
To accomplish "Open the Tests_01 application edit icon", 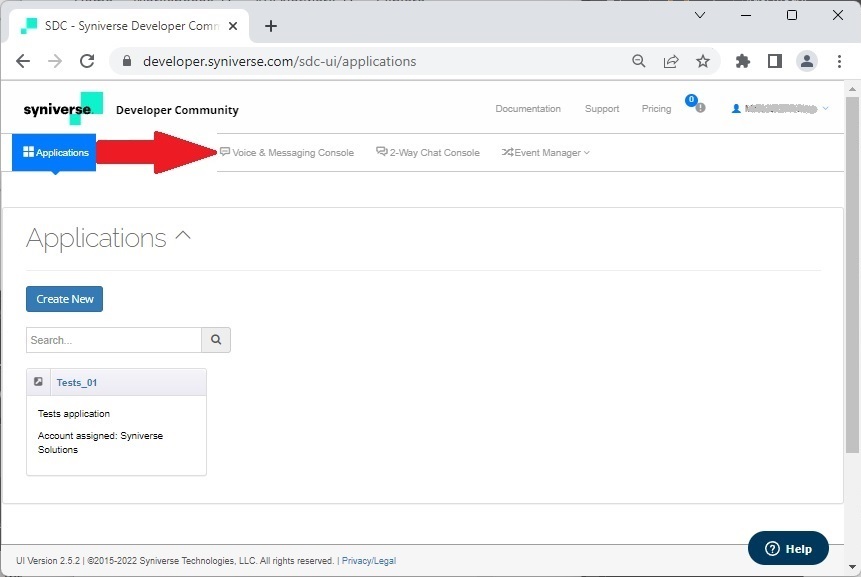I will point(39,382).
